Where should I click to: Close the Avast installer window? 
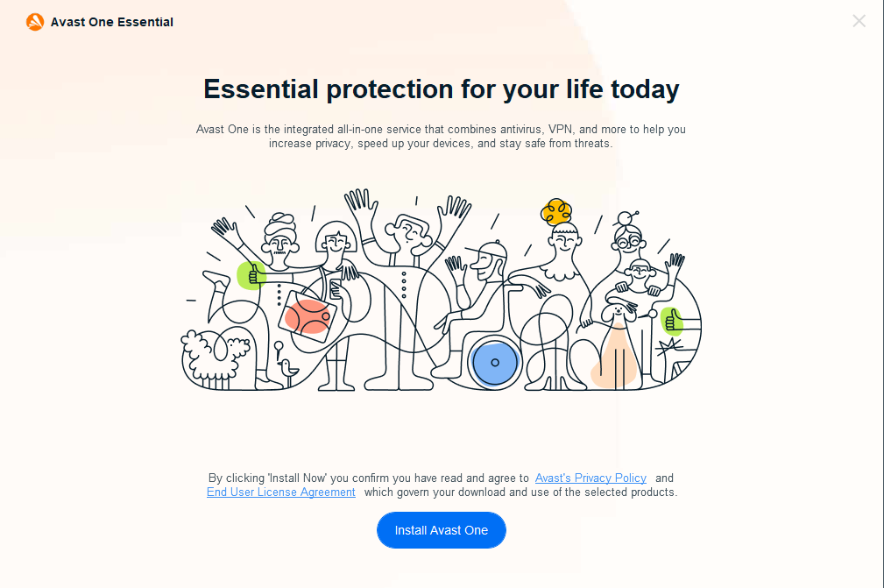point(859,21)
